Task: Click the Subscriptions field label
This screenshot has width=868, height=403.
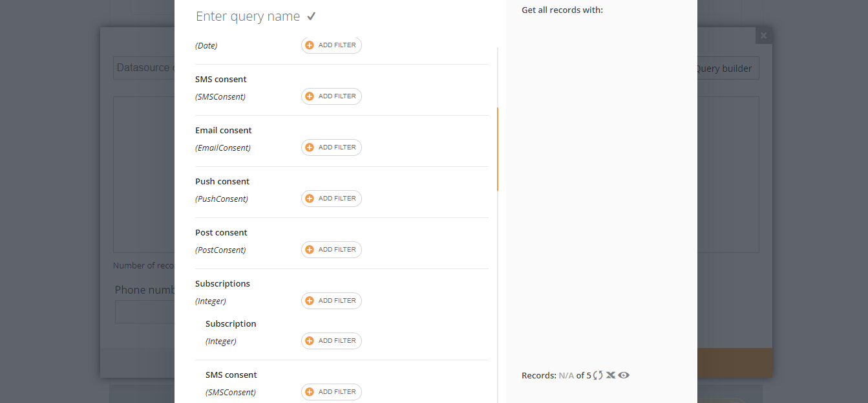Action: pos(222,284)
